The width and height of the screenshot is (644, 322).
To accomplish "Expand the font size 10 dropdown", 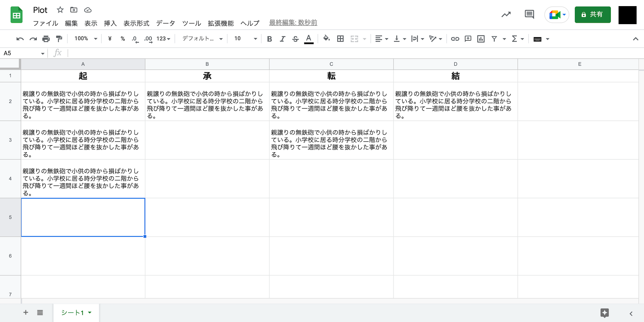I will click(245, 39).
